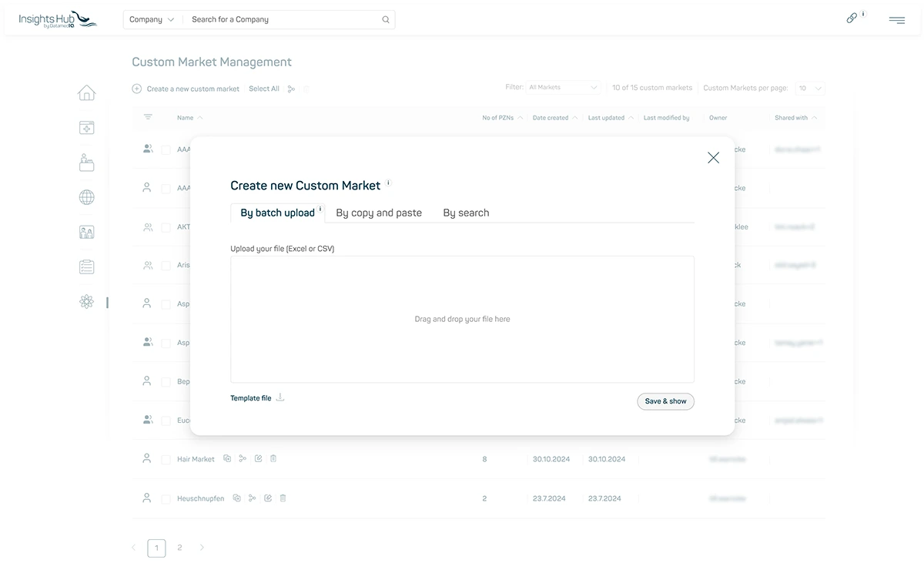Tick the Euc row checkbox
924x563 pixels.
click(x=166, y=421)
